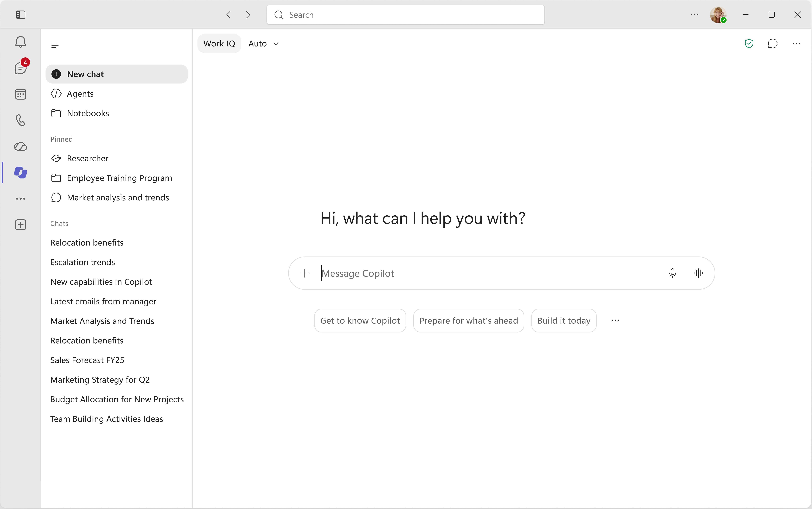Select the Copilot app icon in rail
The width and height of the screenshot is (812, 509).
click(20, 172)
